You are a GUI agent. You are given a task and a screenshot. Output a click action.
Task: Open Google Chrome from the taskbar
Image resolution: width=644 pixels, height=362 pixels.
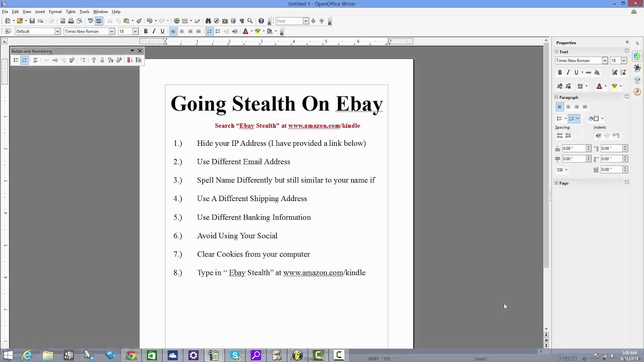click(x=131, y=356)
